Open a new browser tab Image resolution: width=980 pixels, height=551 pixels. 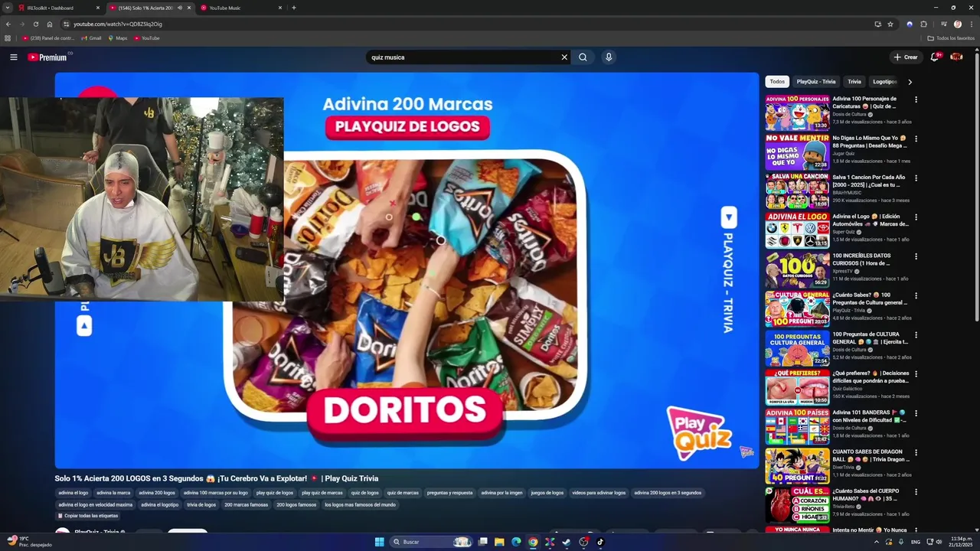[294, 8]
